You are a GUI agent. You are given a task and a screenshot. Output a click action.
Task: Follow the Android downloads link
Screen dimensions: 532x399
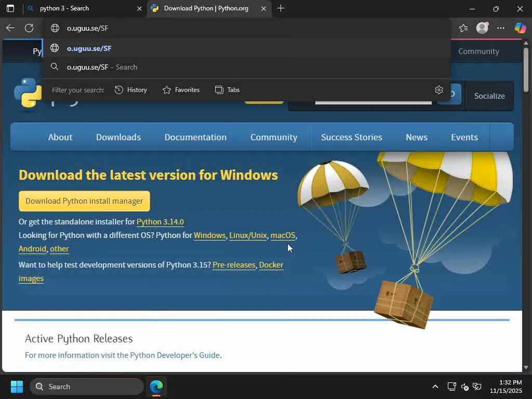tap(32, 249)
